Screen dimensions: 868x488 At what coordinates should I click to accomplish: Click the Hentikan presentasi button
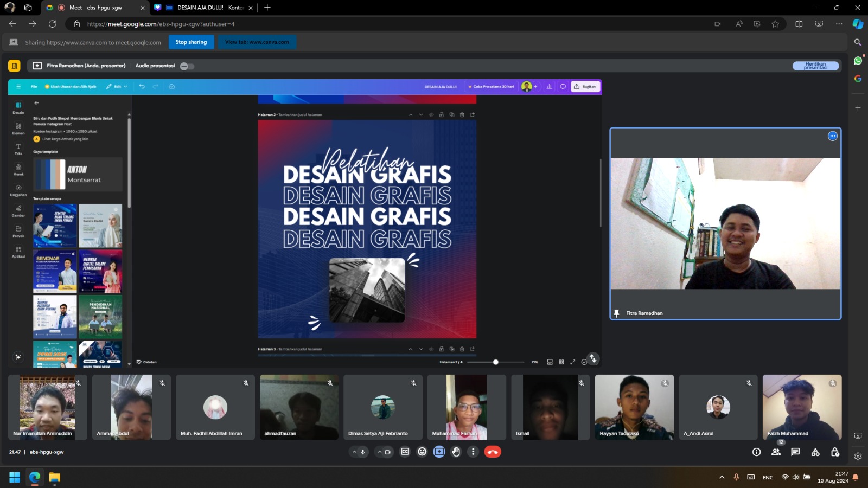tap(815, 66)
